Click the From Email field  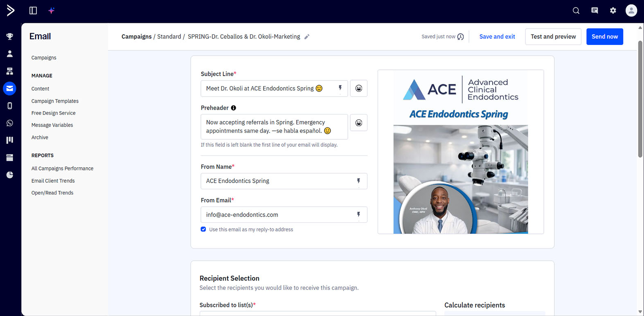coord(284,215)
